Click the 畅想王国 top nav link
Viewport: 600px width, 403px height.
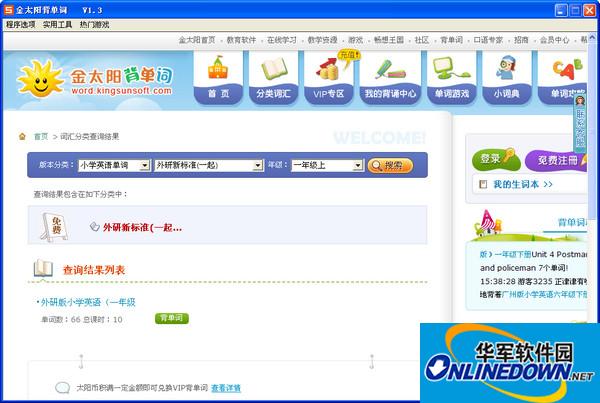pyautogui.click(x=389, y=40)
